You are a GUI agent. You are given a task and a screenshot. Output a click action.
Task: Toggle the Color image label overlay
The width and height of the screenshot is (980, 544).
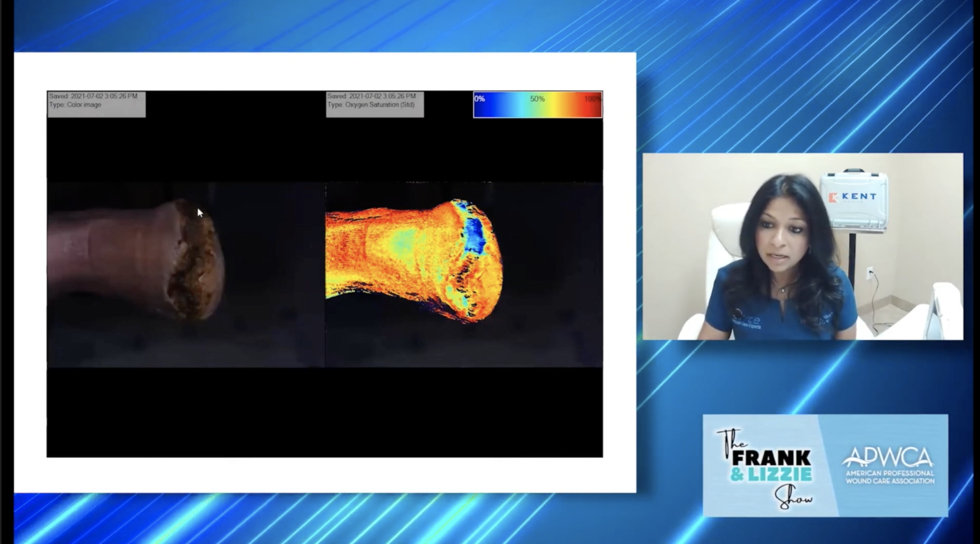click(x=96, y=104)
